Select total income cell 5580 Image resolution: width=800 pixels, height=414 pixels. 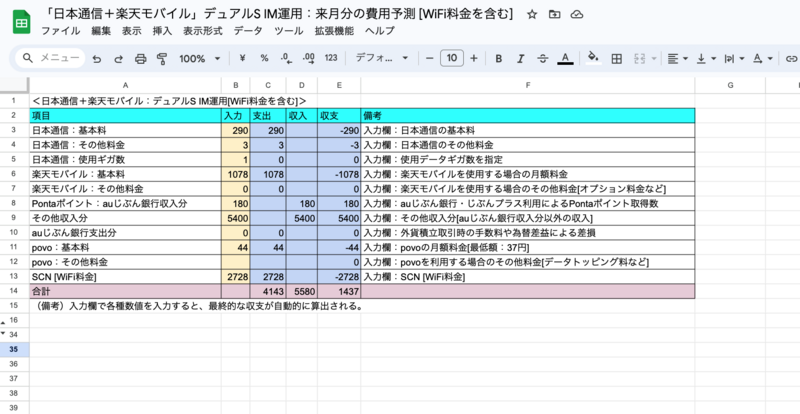302,292
